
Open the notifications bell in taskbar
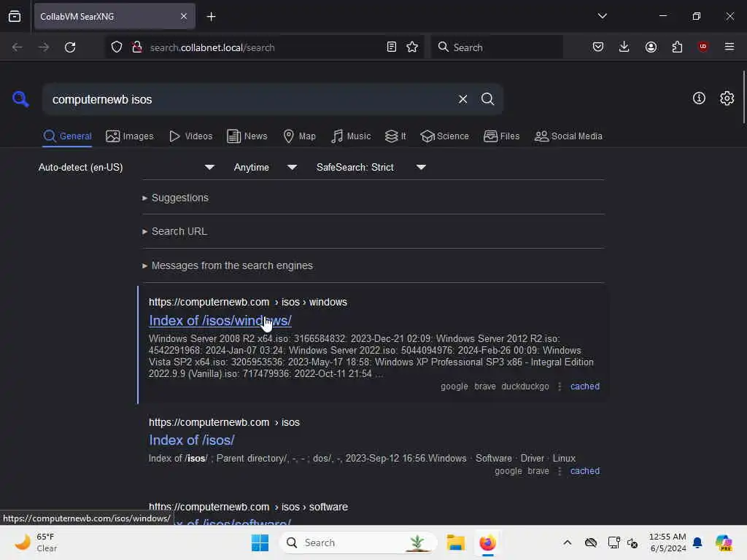[x=697, y=542]
